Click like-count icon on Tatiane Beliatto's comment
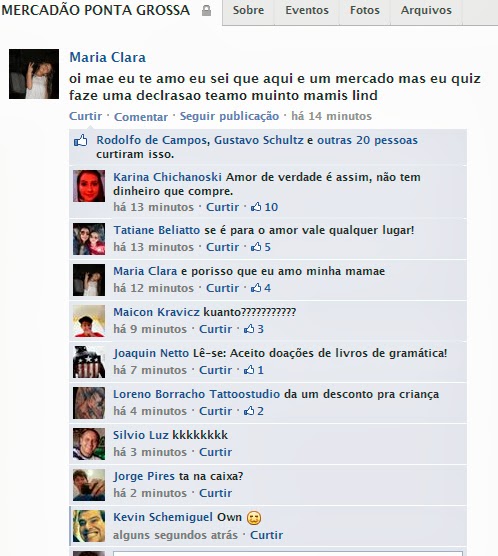The width and height of the screenshot is (498, 556). coord(256,247)
